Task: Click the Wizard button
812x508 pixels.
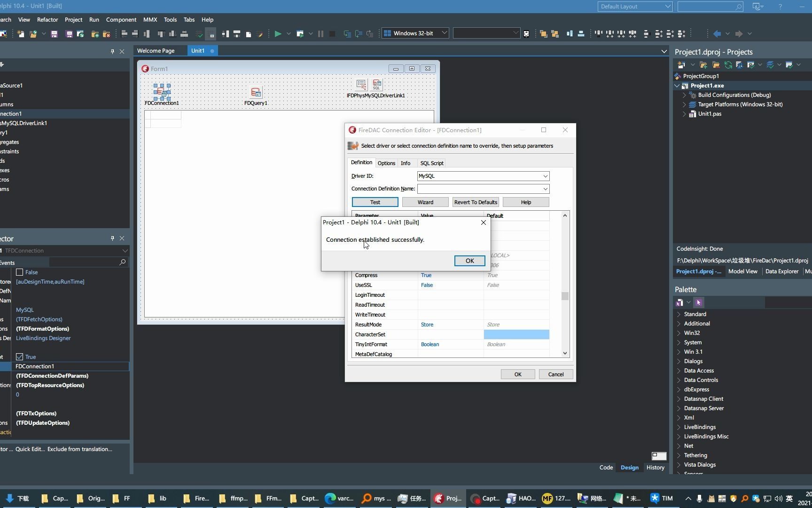Action: click(x=425, y=202)
